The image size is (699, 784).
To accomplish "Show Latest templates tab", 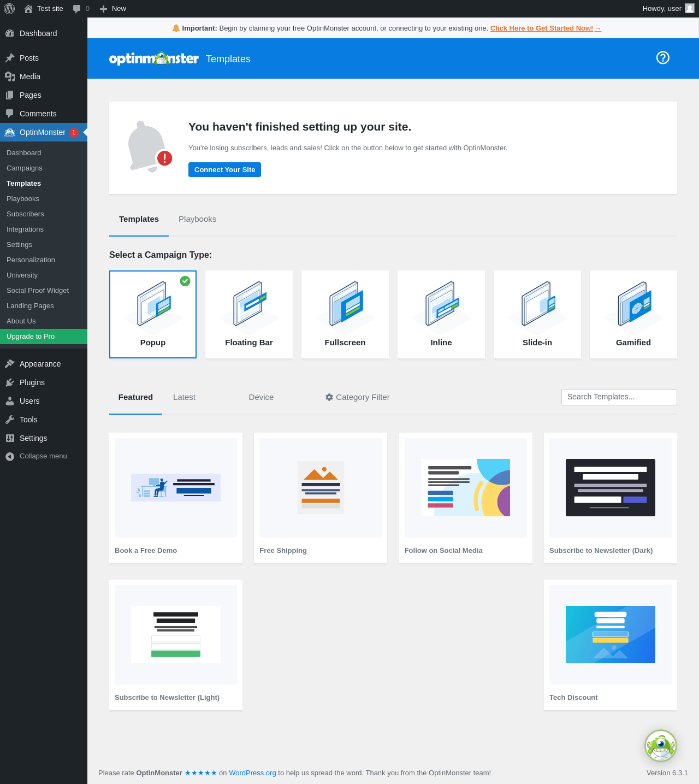I will [x=184, y=397].
